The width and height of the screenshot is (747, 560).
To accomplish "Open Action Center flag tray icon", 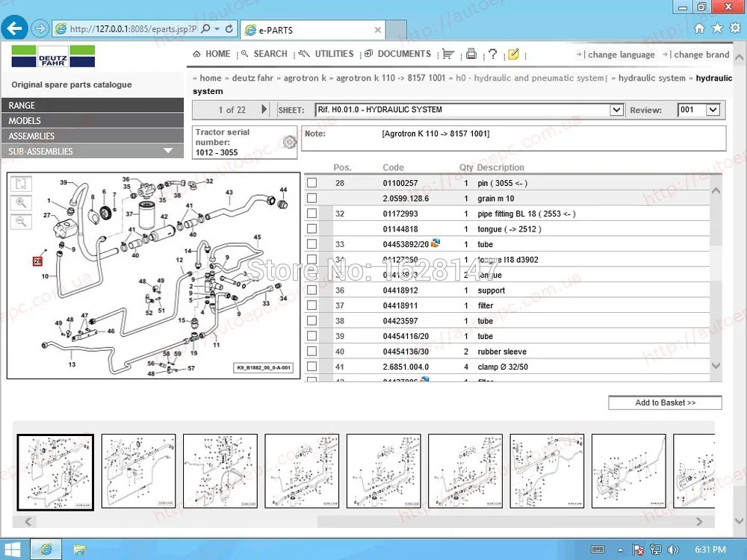I will 638,550.
